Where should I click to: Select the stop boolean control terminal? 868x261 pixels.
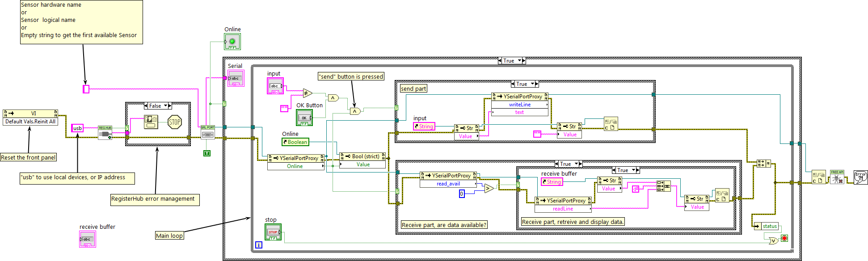(x=273, y=232)
